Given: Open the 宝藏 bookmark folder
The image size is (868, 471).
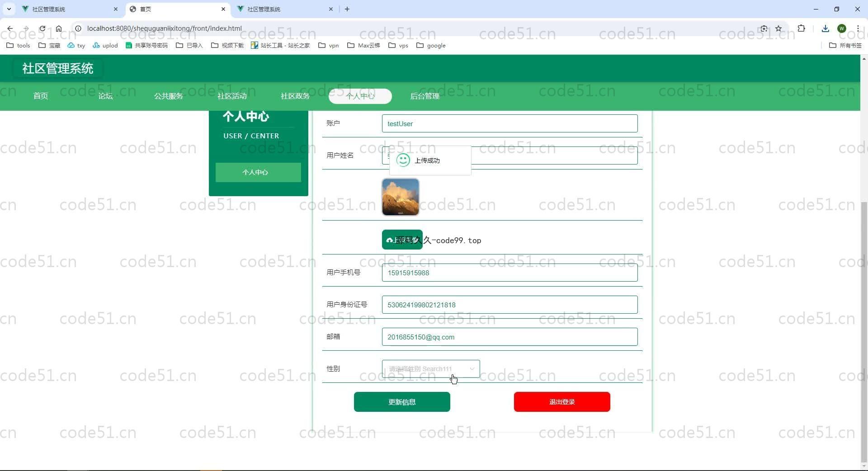Looking at the screenshot, I should tap(49, 45).
